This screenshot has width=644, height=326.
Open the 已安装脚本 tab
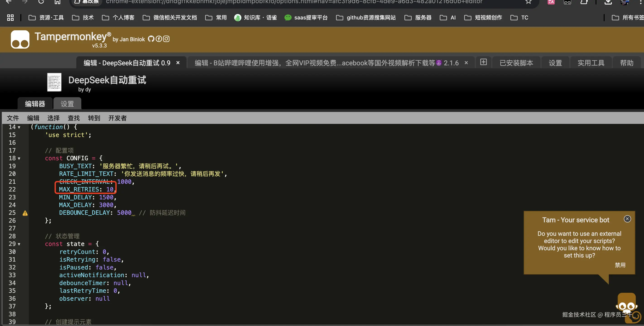[x=516, y=63]
